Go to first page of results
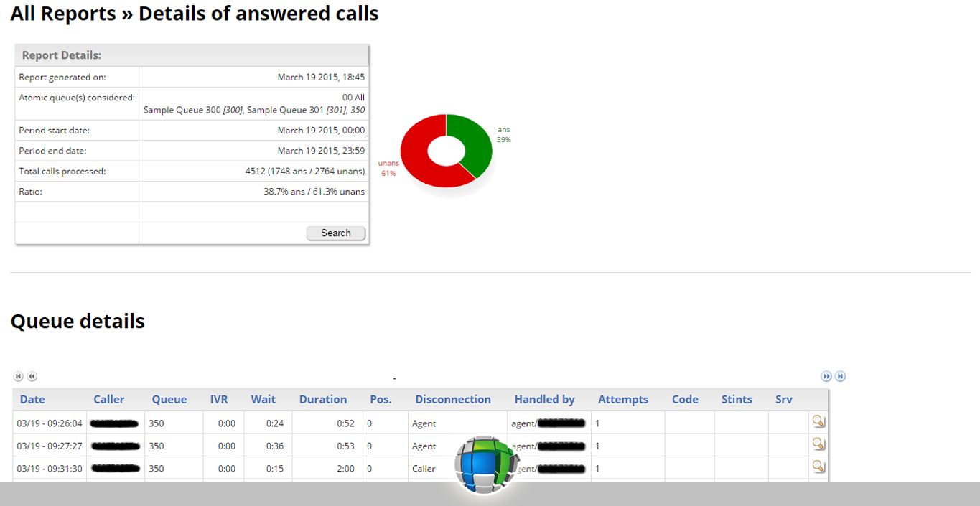The image size is (980, 506). tap(19, 376)
